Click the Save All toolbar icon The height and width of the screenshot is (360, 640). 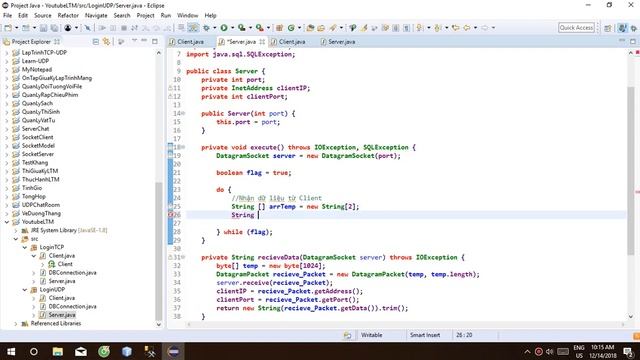pyautogui.click(x=54, y=28)
